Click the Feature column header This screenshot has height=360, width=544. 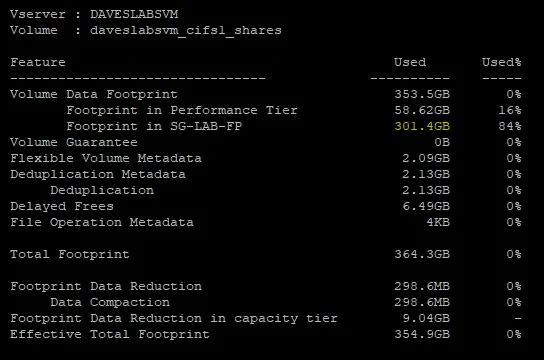[x=38, y=62]
